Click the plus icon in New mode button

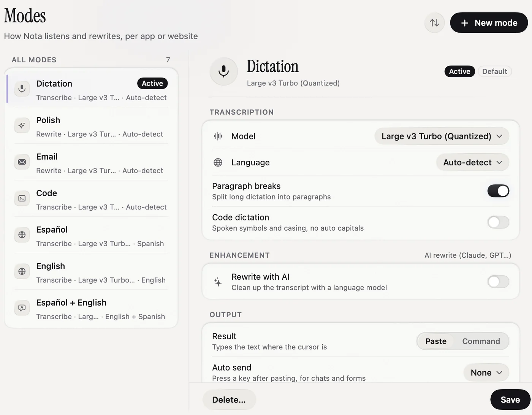[464, 23]
